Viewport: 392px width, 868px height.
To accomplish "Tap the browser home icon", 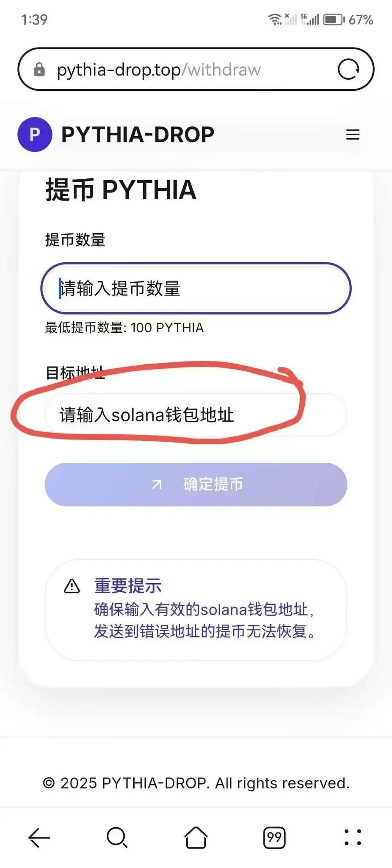I will pos(196,837).
